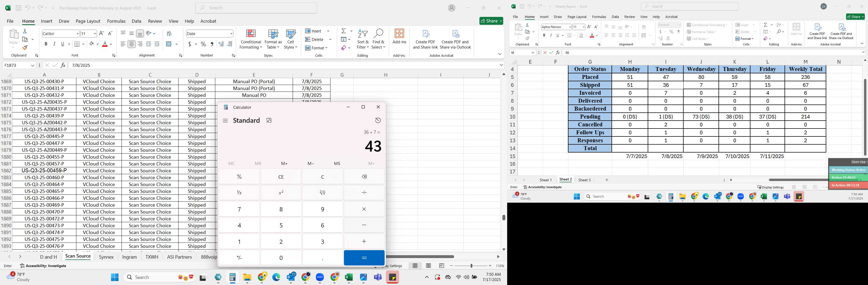Image resolution: width=868 pixels, height=285 pixels.
Task: Toggle Middle Align in the Purchasing Data workbook
Action: [x=131, y=33]
